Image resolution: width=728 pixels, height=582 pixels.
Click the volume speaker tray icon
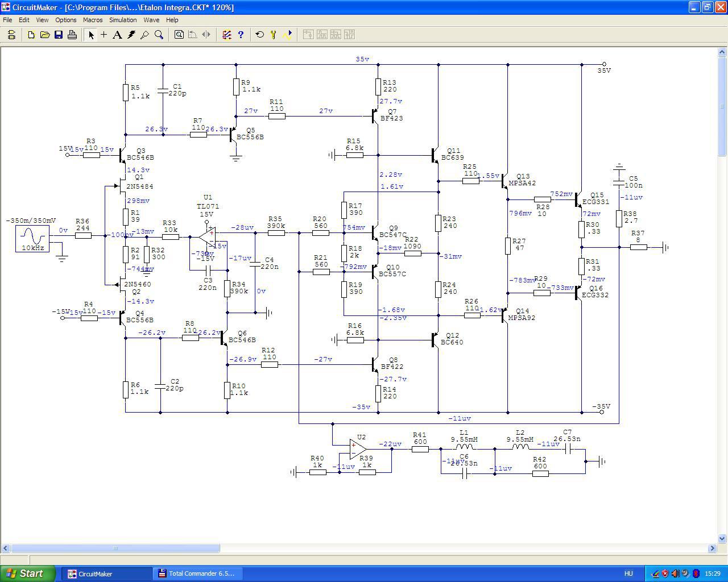click(675, 573)
